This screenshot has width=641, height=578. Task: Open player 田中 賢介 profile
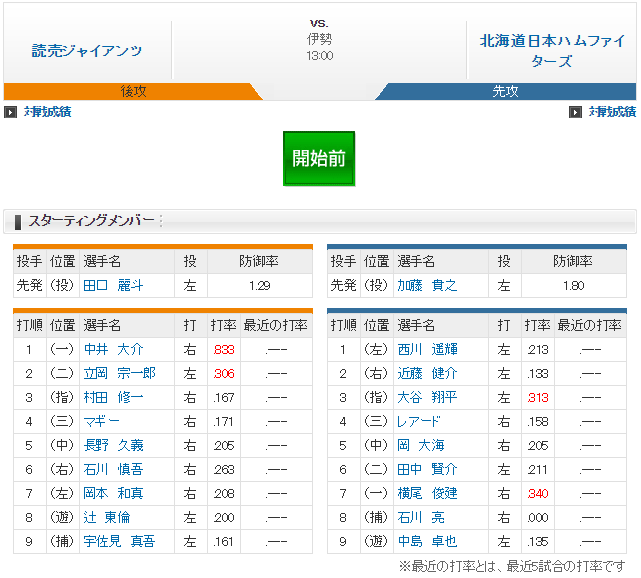click(427, 469)
